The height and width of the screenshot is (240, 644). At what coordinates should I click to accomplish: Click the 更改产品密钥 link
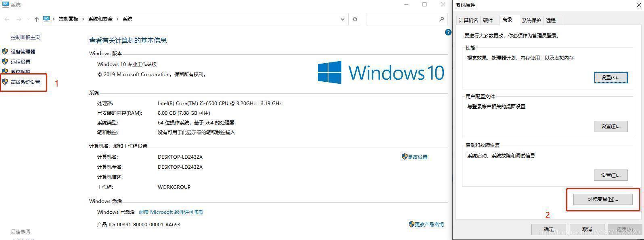(x=429, y=224)
